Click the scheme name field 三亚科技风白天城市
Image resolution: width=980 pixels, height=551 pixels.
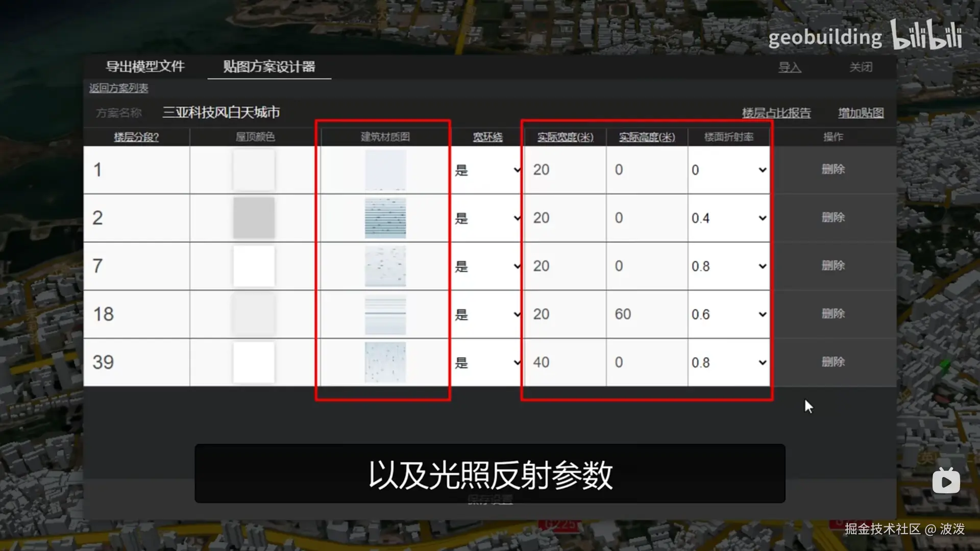(221, 112)
